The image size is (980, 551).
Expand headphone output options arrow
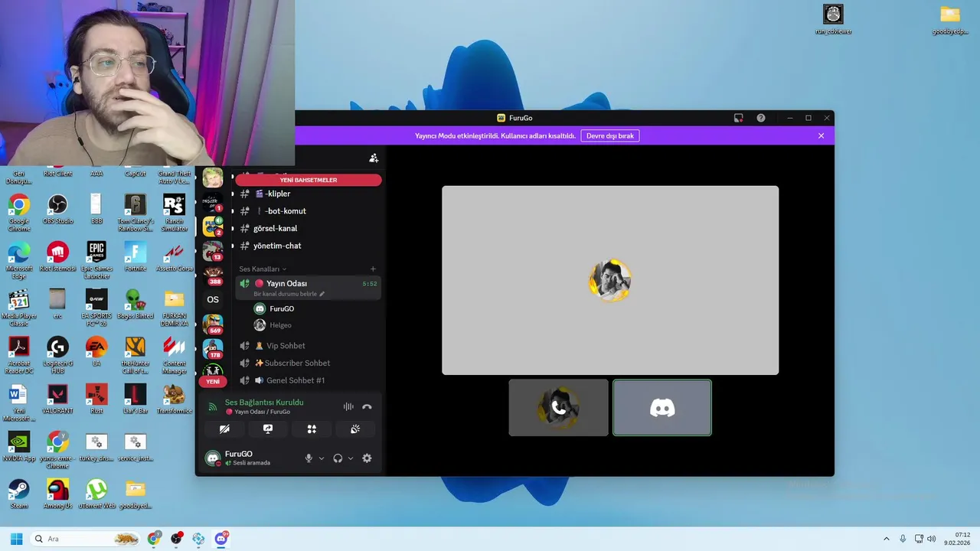[x=351, y=458]
